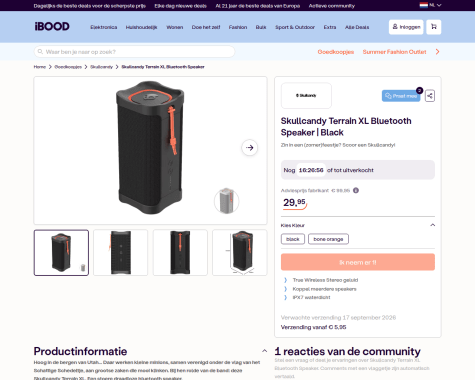475x380 pixels.
Task: Select the second thumbnail showing speaker back
Action: [121, 253]
